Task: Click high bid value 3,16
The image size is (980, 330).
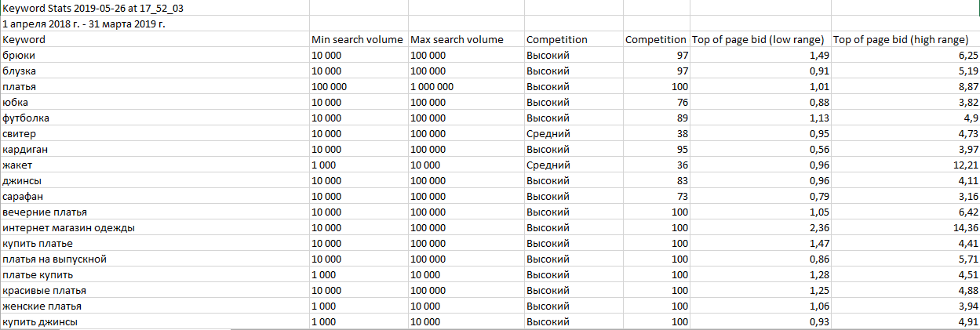Action: point(905,196)
